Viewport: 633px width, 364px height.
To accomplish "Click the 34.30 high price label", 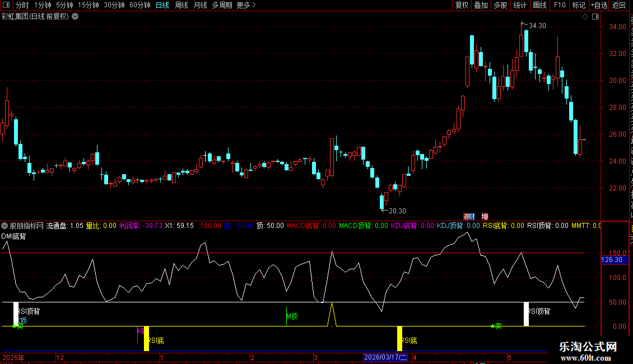I will (x=537, y=25).
